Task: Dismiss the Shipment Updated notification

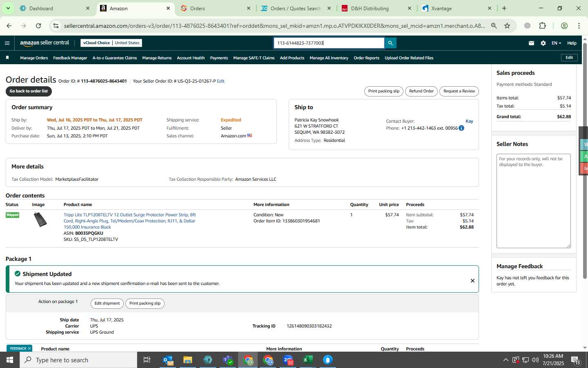Action: click(472, 280)
